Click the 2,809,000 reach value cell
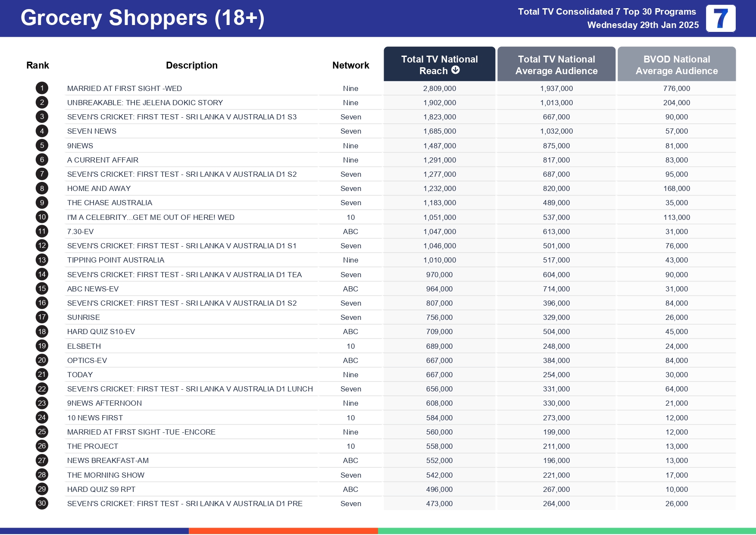This screenshot has width=756, height=535. pyautogui.click(x=439, y=89)
